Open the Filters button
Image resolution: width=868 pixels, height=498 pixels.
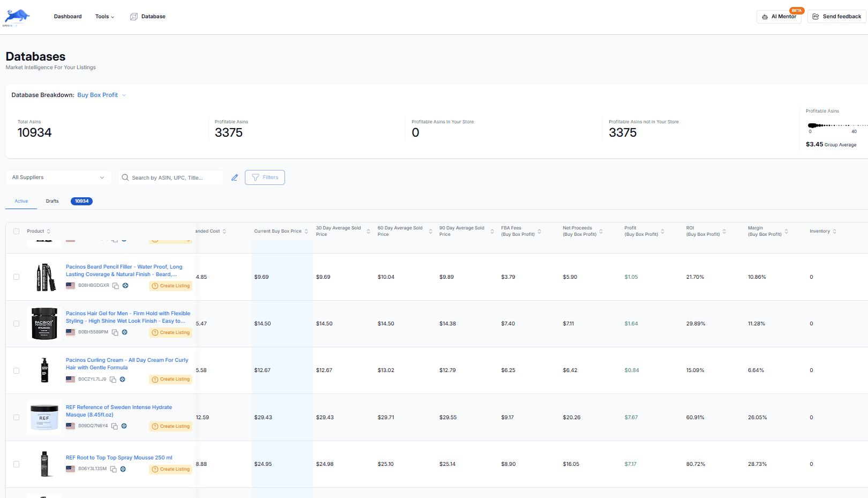click(265, 177)
